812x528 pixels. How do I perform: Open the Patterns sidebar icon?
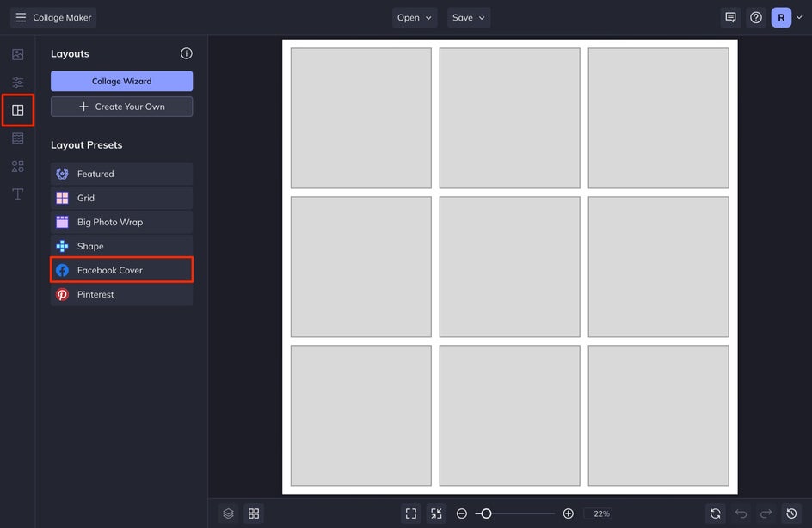[17, 138]
